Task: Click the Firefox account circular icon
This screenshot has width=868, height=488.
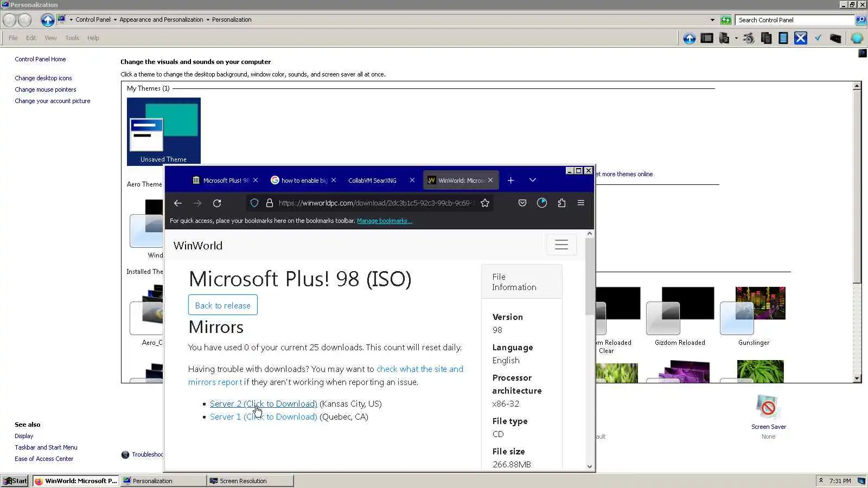Action: [x=542, y=203]
